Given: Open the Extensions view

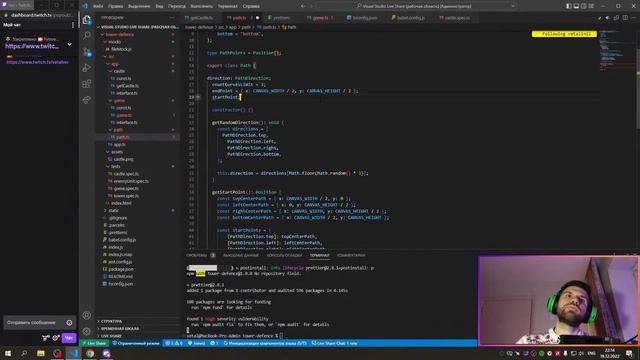Looking at the screenshot, I should 87,84.
